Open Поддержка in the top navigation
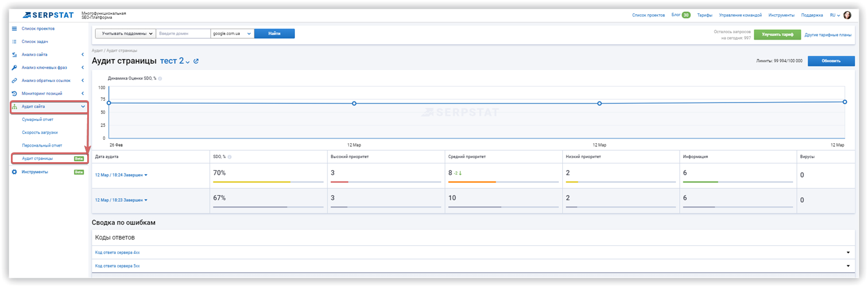 pos(812,15)
